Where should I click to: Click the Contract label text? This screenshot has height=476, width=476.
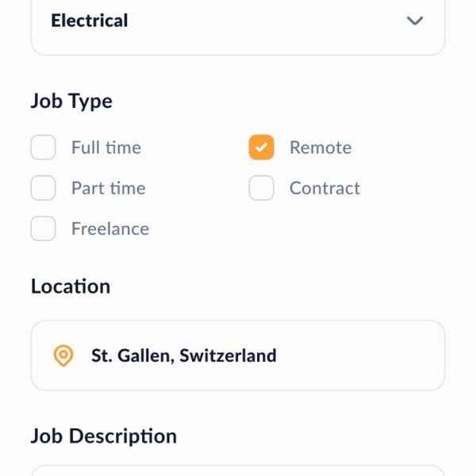coord(324,188)
